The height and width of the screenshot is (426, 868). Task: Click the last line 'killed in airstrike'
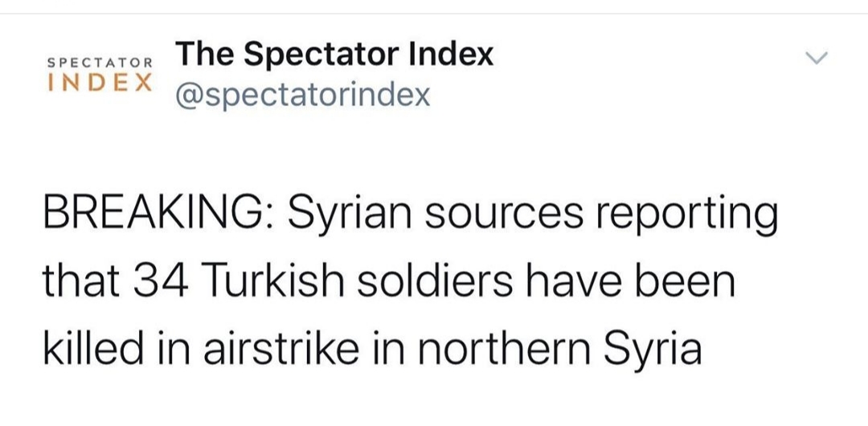pos(373,349)
